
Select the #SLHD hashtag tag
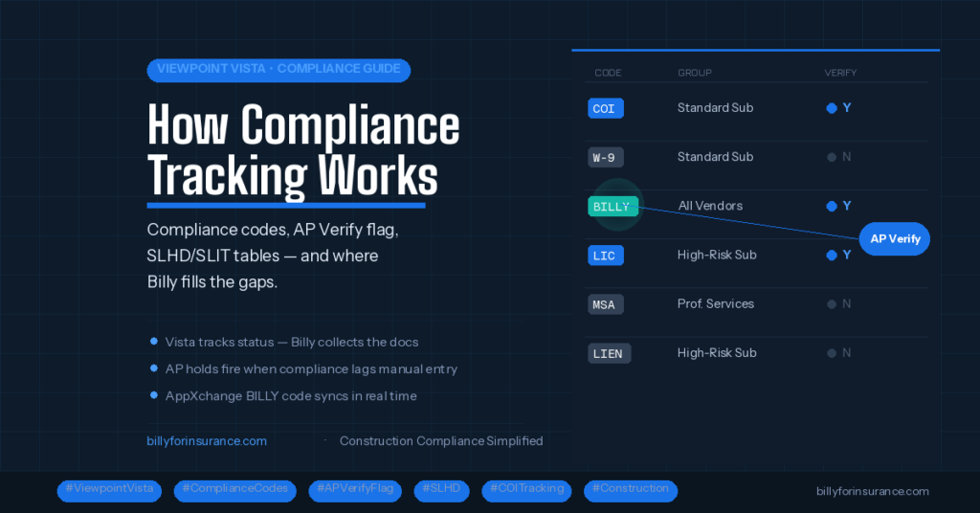click(441, 490)
